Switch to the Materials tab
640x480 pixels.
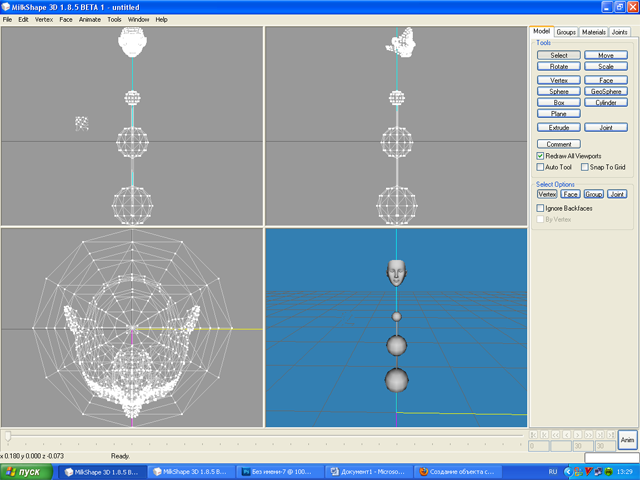click(x=593, y=32)
